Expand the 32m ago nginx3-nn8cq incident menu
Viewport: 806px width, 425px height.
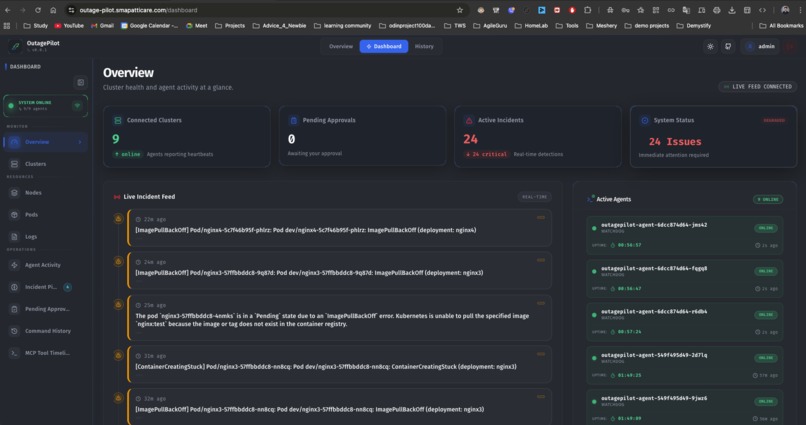(541, 397)
